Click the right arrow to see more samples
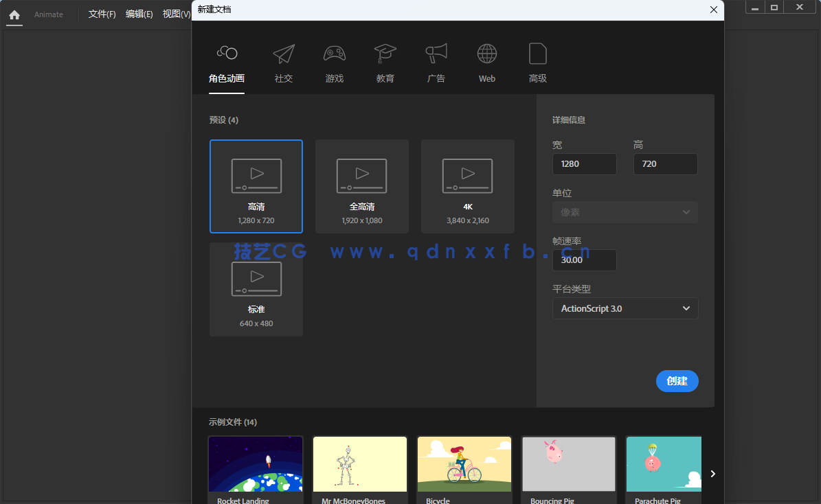This screenshot has width=821, height=504. click(x=712, y=474)
